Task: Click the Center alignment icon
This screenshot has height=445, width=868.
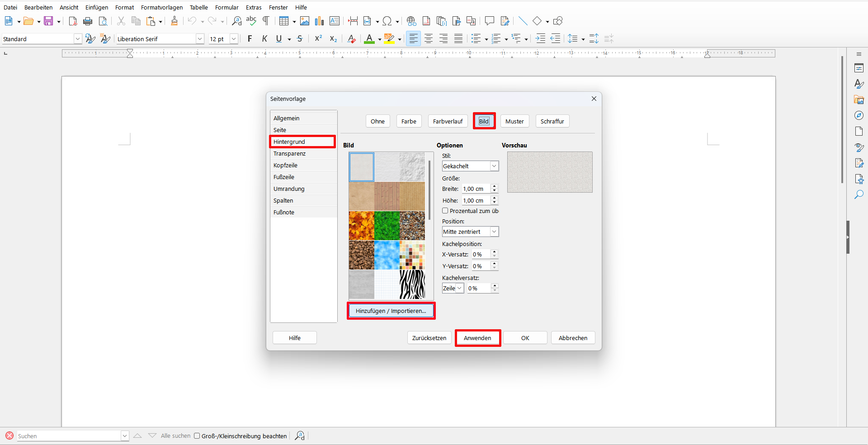Action: pos(428,39)
